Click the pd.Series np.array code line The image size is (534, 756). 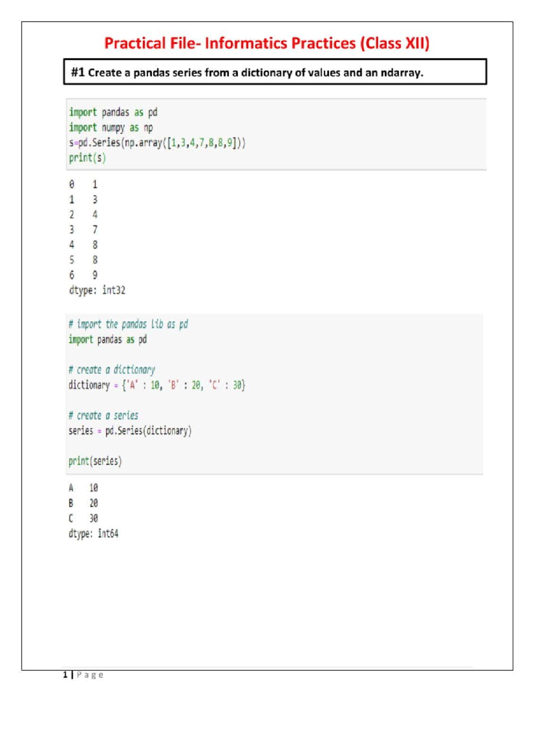click(157, 143)
